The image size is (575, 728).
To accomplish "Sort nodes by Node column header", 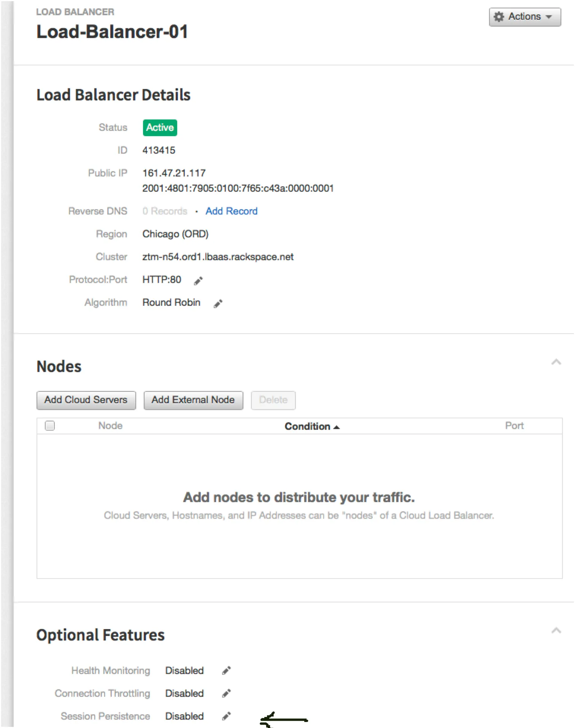I will pos(110,426).
